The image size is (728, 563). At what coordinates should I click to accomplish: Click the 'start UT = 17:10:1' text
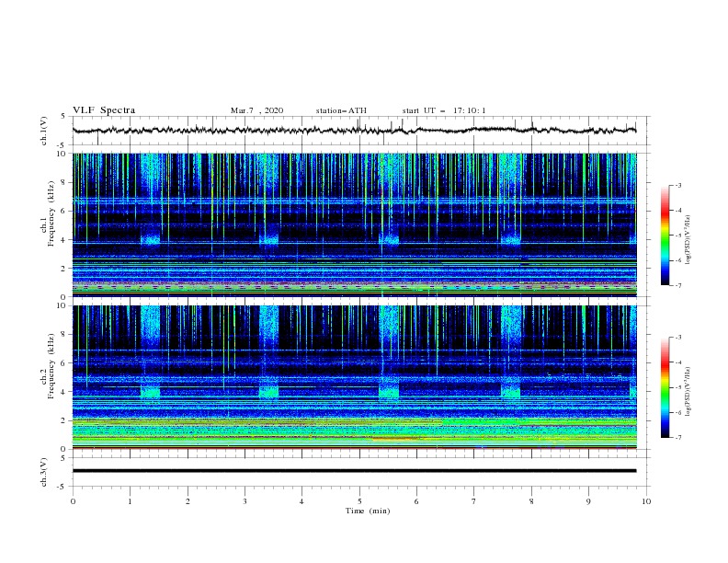click(444, 110)
